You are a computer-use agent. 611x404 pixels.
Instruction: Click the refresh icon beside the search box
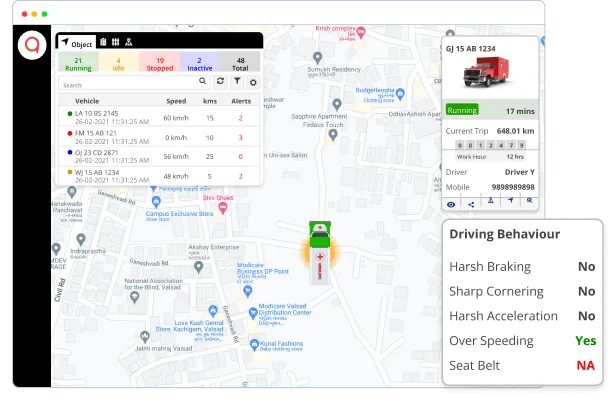(220, 81)
